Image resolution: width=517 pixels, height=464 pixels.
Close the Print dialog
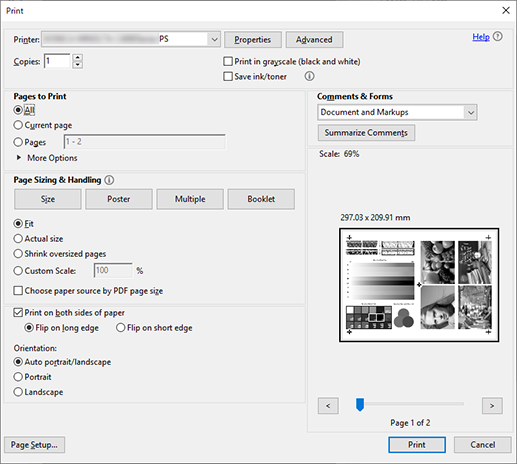pyautogui.click(x=506, y=11)
